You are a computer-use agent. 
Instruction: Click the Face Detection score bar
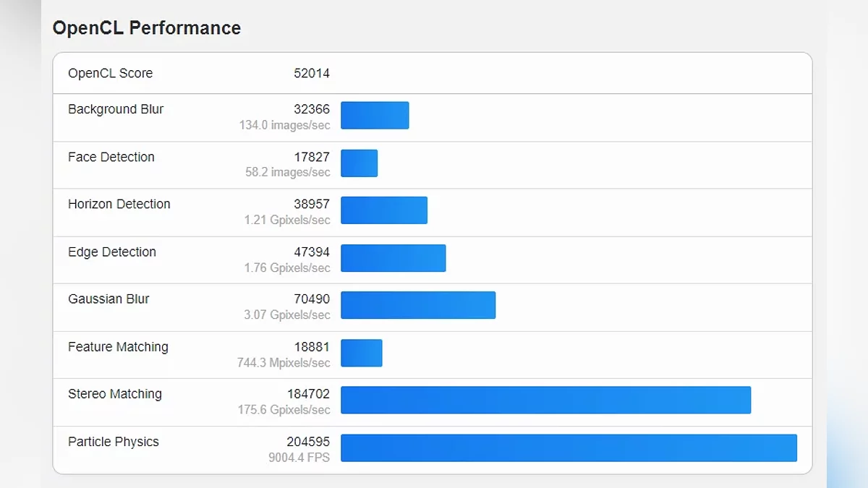pyautogui.click(x=359, y=163)
